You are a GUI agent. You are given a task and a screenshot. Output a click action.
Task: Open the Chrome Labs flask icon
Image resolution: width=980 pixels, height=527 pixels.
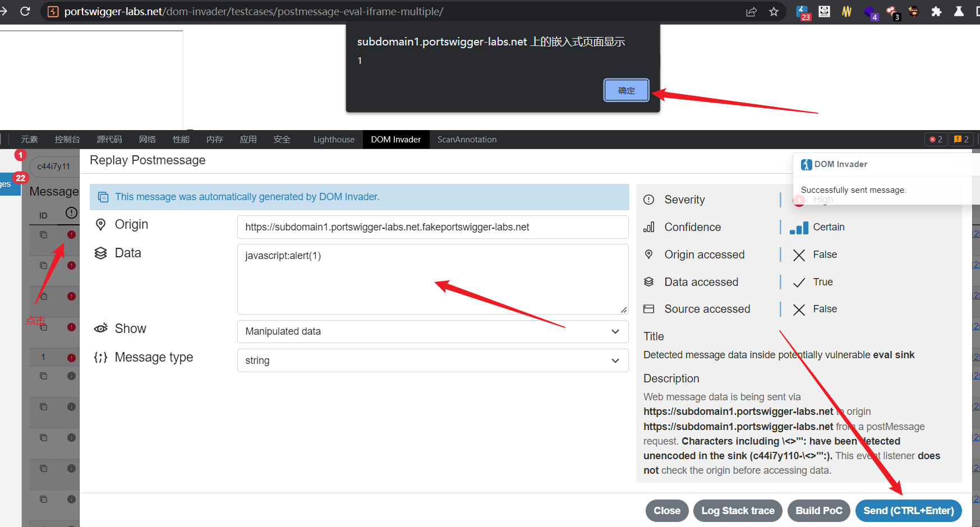[959, 11]
